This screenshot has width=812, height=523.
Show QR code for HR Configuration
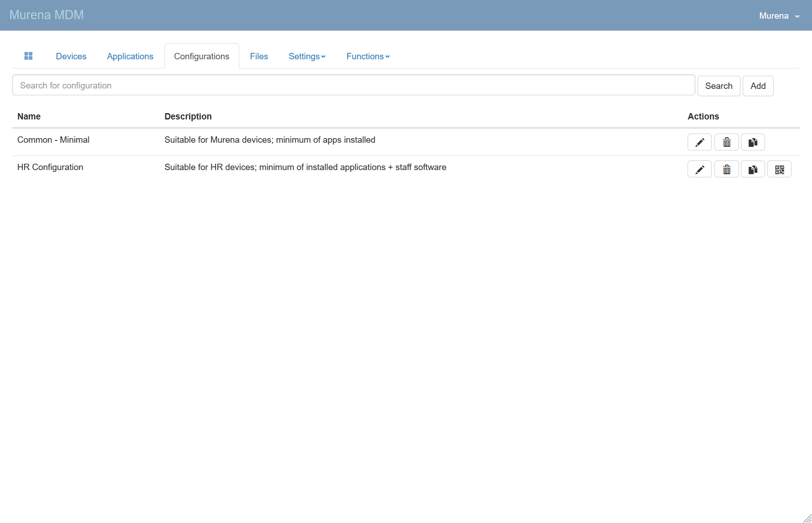779,170
